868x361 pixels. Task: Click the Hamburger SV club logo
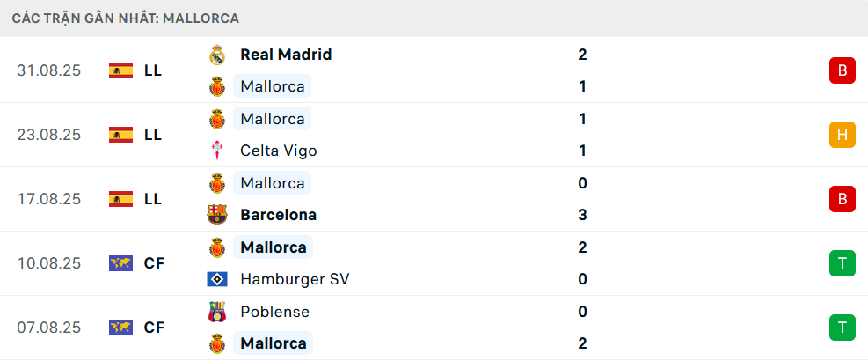[217, 279]
